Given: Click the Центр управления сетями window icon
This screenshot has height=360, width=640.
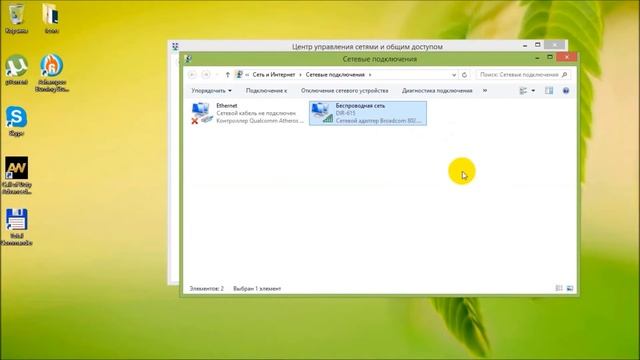Looking at the screenshot, I should click(x=175, y=46).
